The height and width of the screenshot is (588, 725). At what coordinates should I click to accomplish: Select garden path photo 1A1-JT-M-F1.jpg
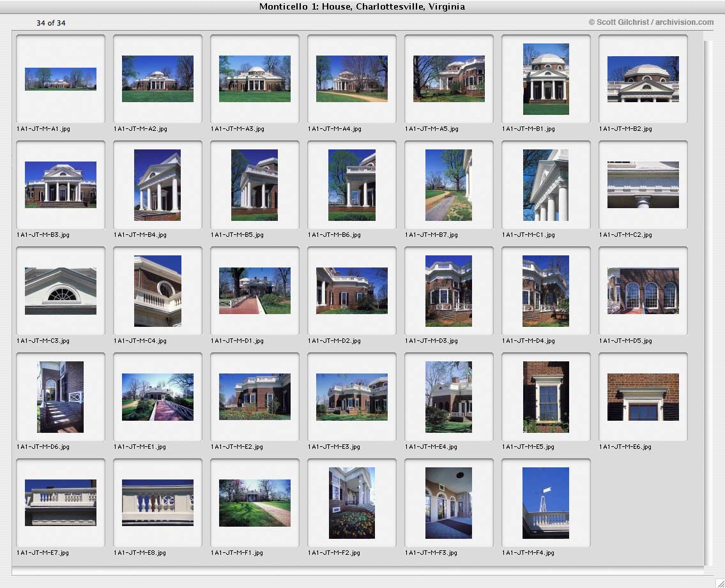(255, 503)
